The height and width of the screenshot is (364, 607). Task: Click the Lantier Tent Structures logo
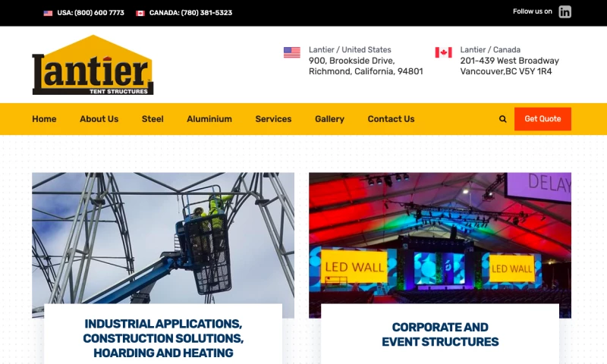[x=93, y=66]
